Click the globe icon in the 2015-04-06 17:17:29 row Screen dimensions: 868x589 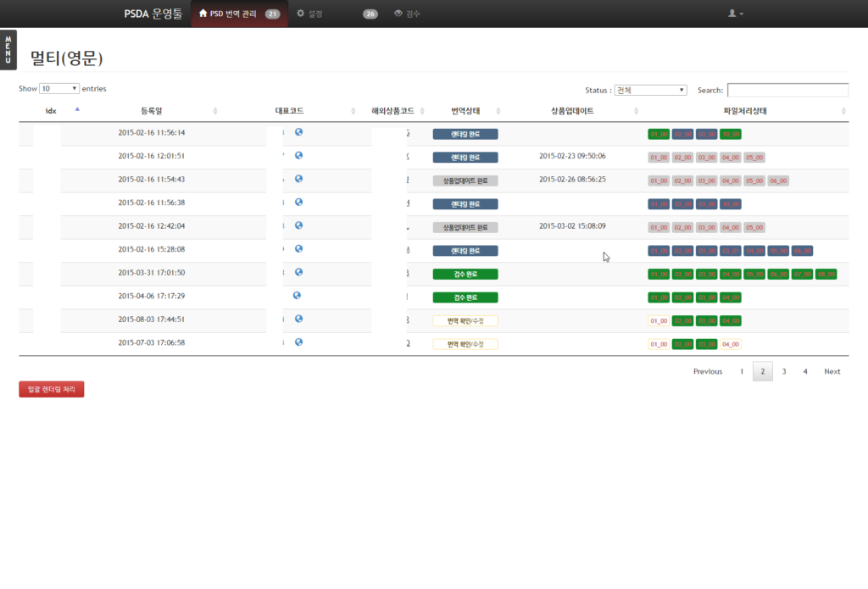coord(297,296)
